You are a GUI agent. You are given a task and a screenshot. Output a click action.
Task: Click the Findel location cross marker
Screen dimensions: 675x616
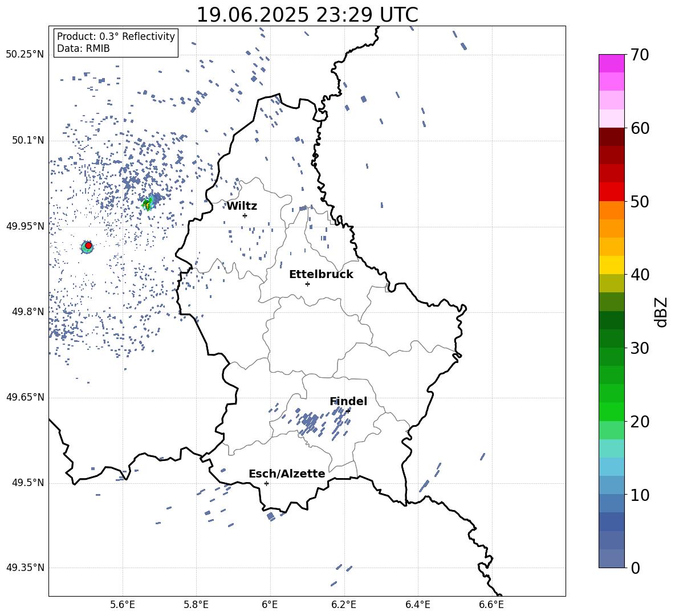(x=348, y=411)
